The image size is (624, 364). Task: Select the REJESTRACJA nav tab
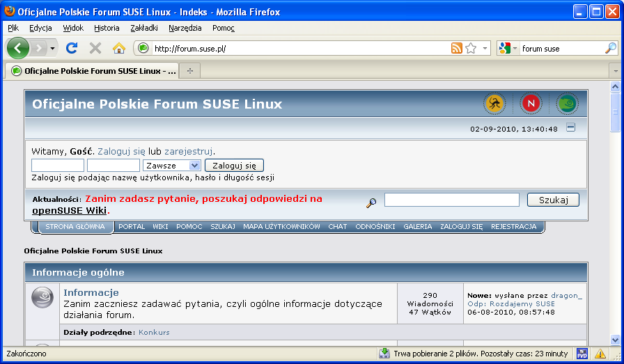tap(514, 227)
